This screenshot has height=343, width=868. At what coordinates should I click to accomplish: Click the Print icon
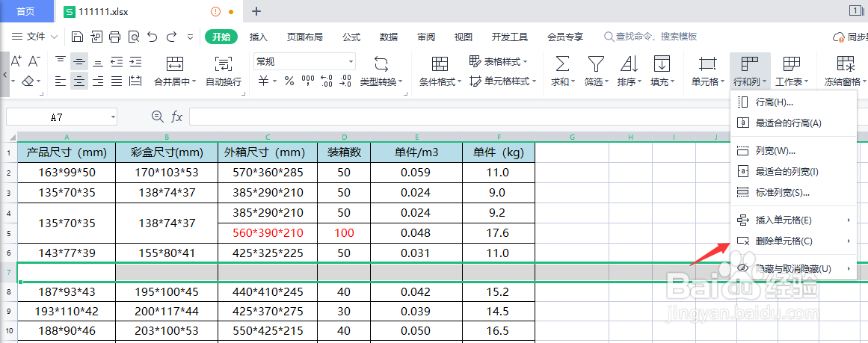pyautogui.click(x=114, y=37)
